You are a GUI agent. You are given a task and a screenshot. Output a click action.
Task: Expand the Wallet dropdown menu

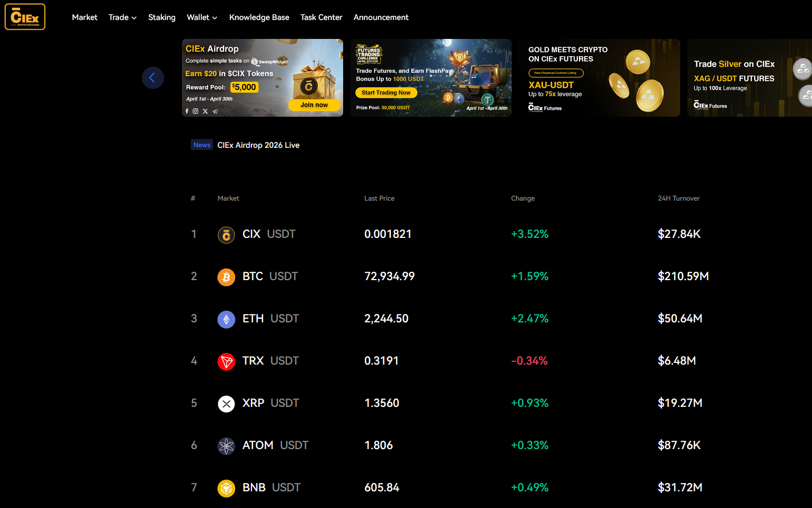[202, 17]
